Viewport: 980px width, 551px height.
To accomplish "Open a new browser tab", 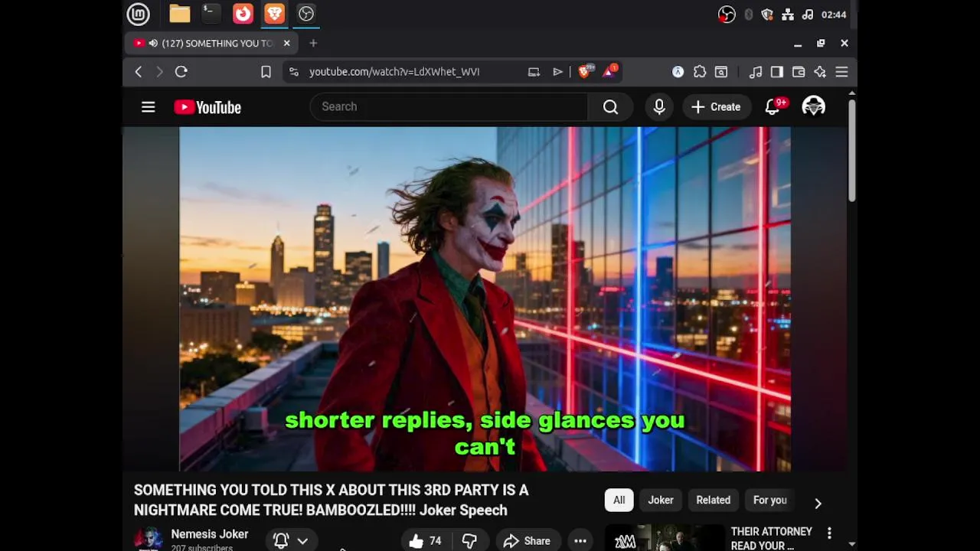I will click(x=313, y=43).
